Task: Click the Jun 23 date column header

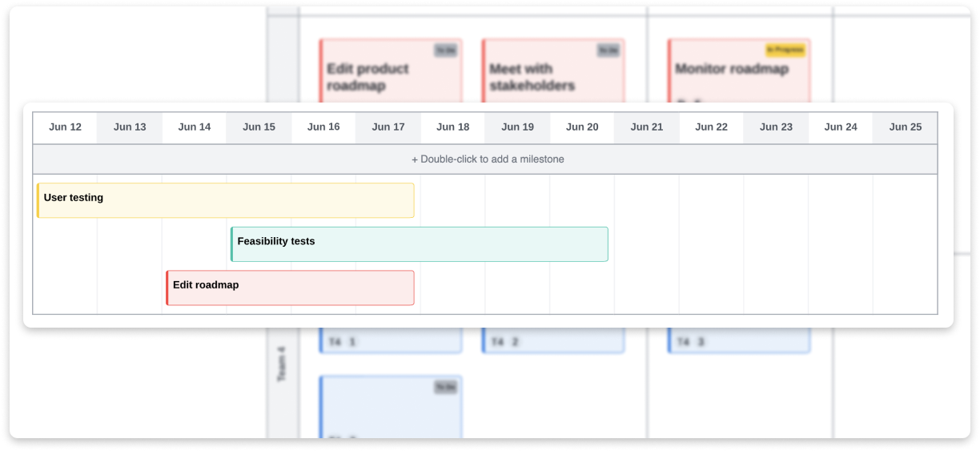Action: pyautogui.click(x=776, y=127)
